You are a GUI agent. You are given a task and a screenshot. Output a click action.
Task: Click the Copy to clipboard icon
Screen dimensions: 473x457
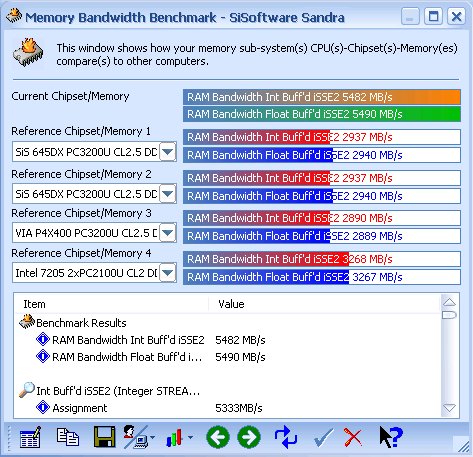[68, 437]
